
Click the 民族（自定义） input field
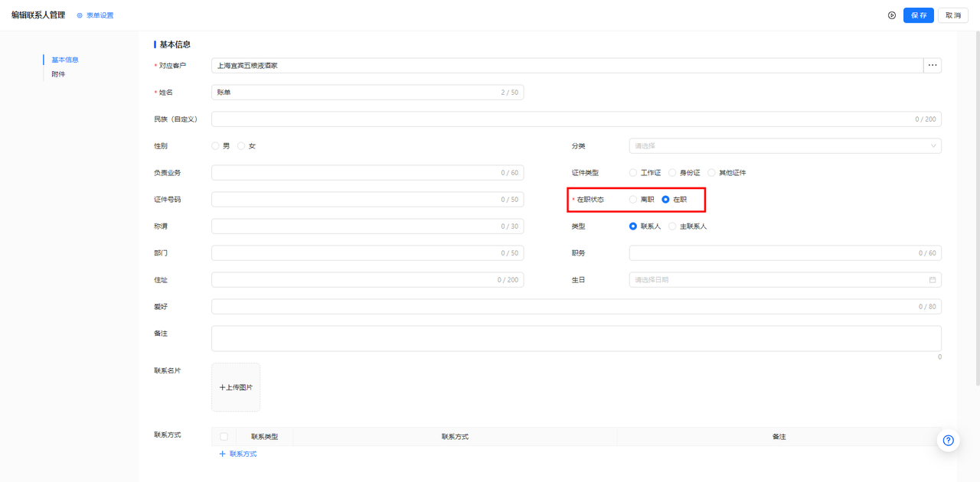pos(577,119)
